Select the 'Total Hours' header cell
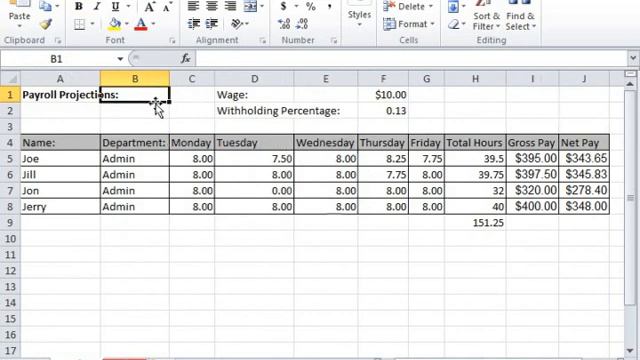The width and height of the screenshot is (640, 360). [x=475, y=142]
